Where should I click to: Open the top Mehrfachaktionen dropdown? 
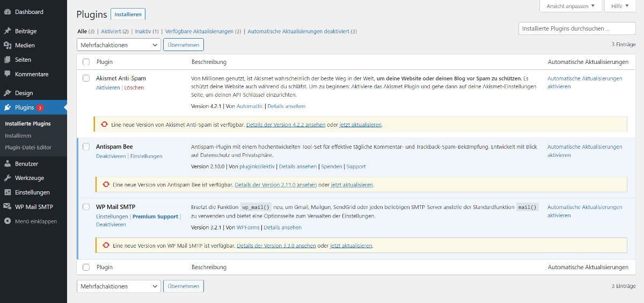click(x=119, y=45)
